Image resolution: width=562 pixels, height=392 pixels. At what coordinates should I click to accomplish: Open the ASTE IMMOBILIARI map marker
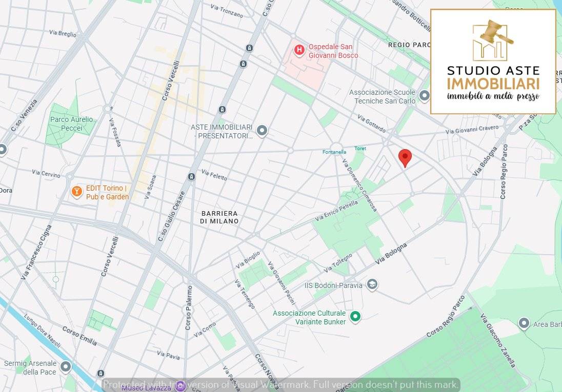point(262,131)
